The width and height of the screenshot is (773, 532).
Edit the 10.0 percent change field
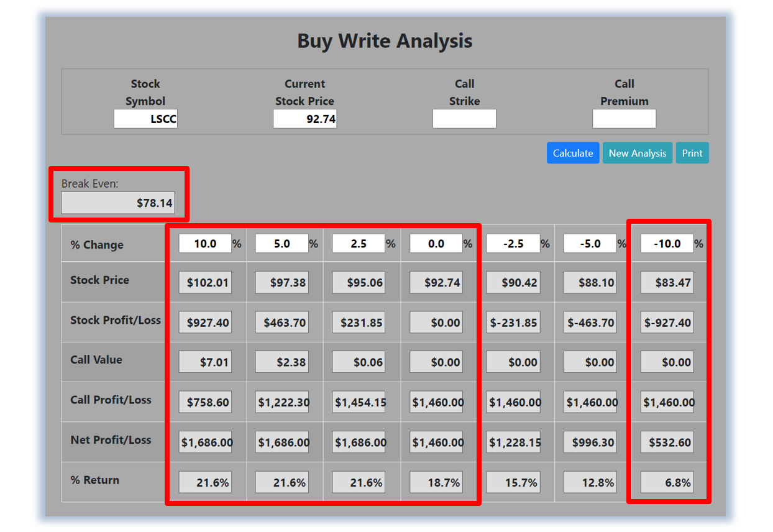pos(205,244)
